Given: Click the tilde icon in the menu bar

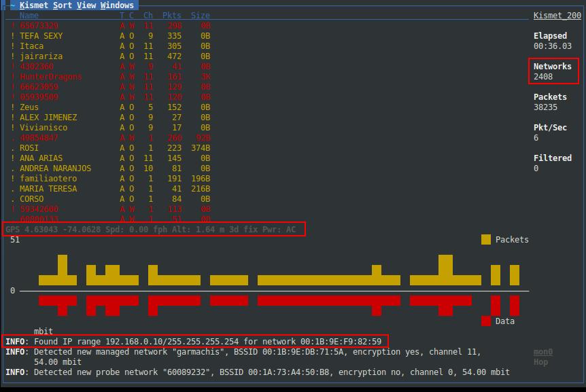Looking at the screenshot, I should point(12,5).
